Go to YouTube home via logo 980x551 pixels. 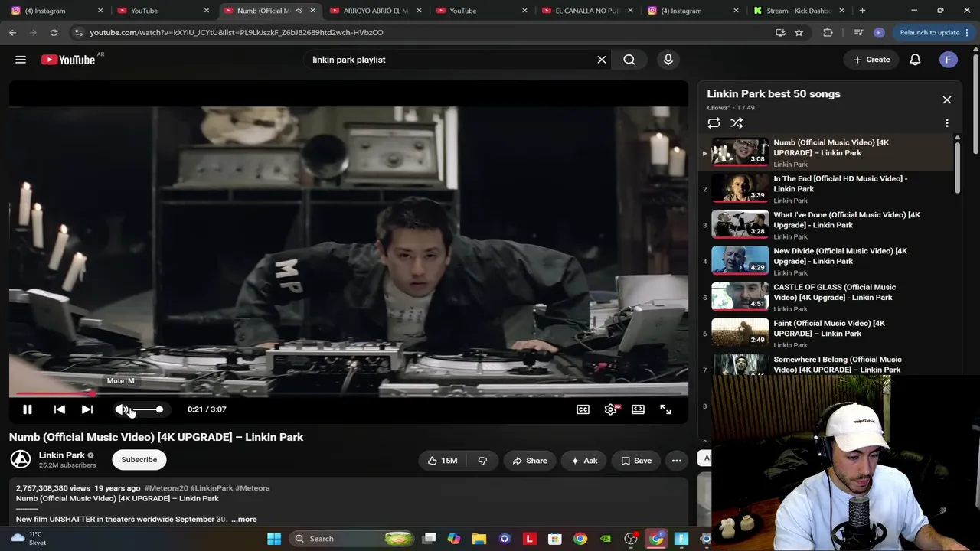point(68,60)
